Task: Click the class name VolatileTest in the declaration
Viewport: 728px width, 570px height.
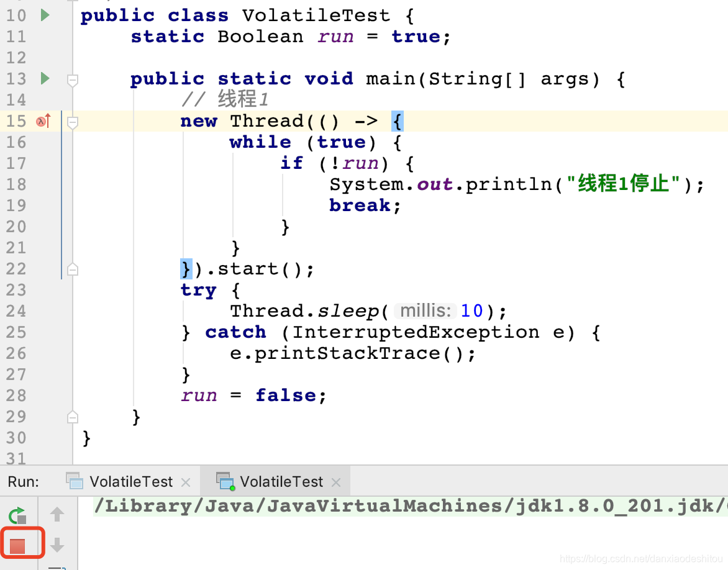Action: [x=316, y=16]
